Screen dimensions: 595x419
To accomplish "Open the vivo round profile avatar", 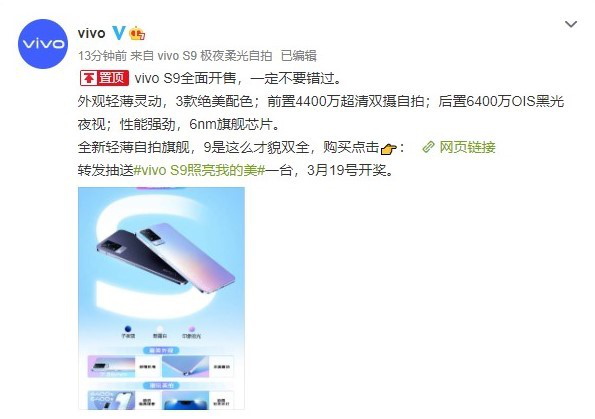I will [x=43, y=44].
